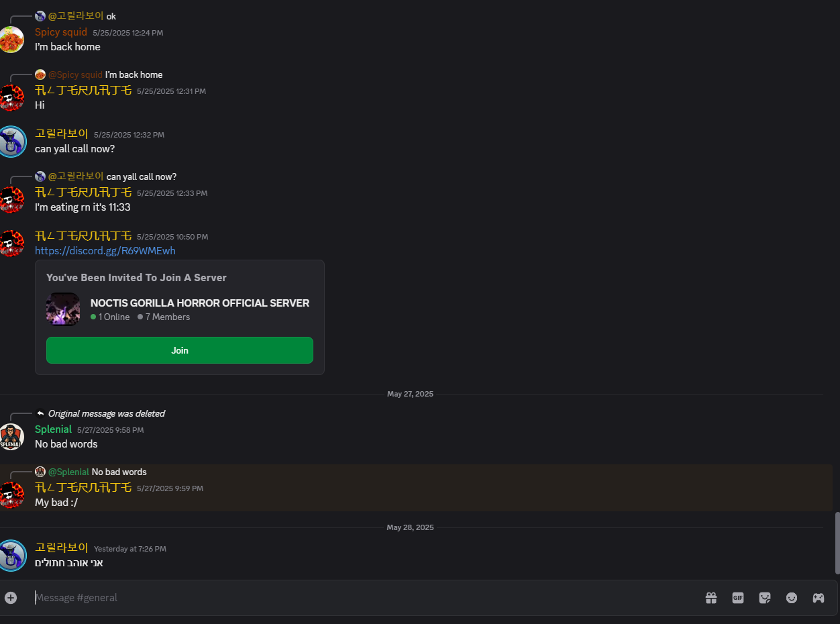The width and height of the screenshot is (840, 624).
Task: Click the reply preview "I'm back home"
Action: [134, 74]
